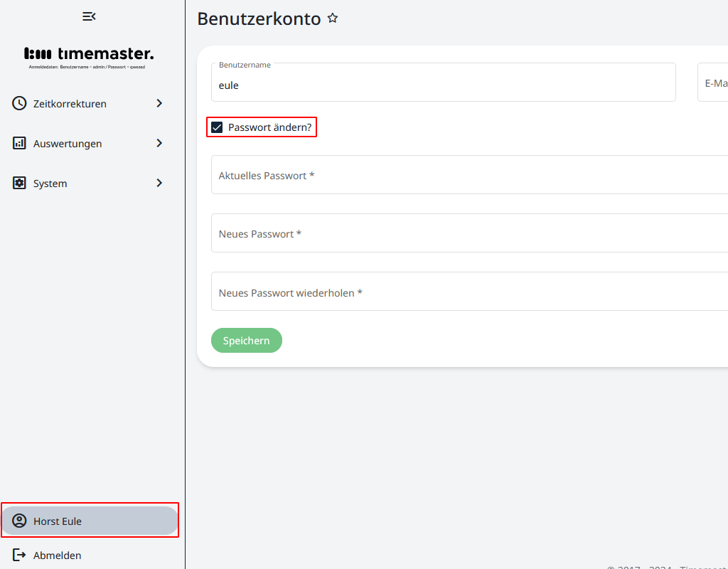
Task: Expand Auswertungen using its chevron arrow
Action: tap(159, 143)
